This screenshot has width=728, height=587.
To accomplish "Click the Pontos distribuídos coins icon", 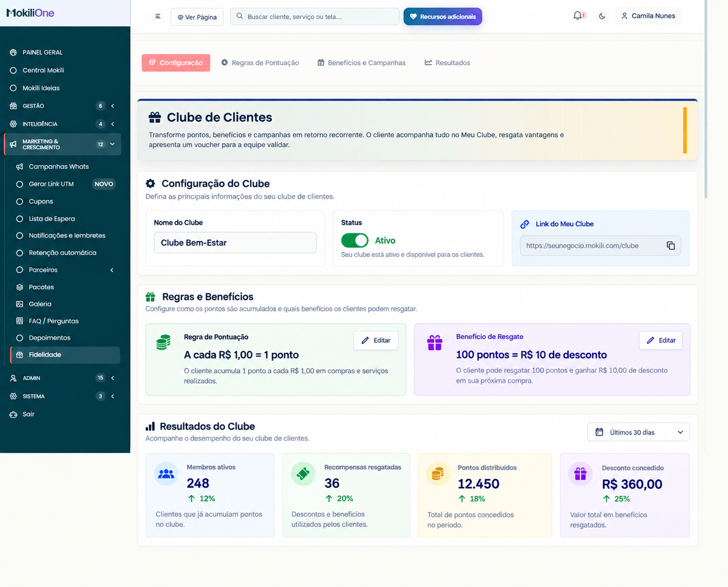I will (438, 474).
